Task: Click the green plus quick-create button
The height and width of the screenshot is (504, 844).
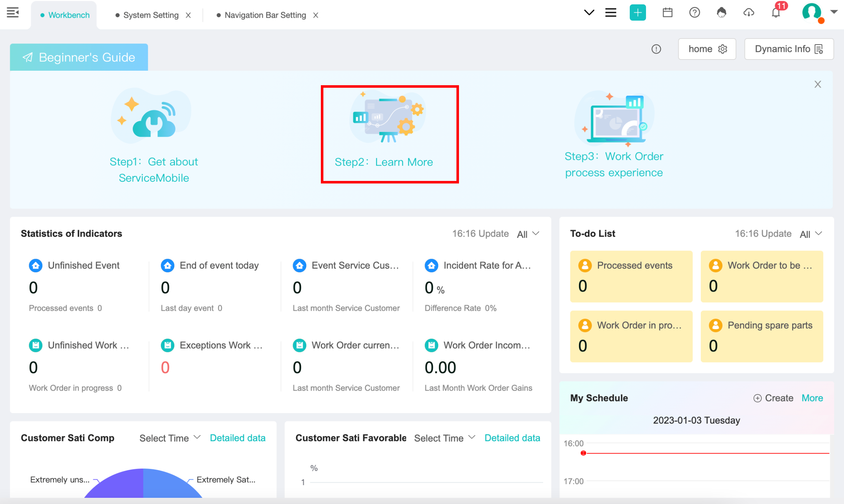Action: click(x=638, y=13)
